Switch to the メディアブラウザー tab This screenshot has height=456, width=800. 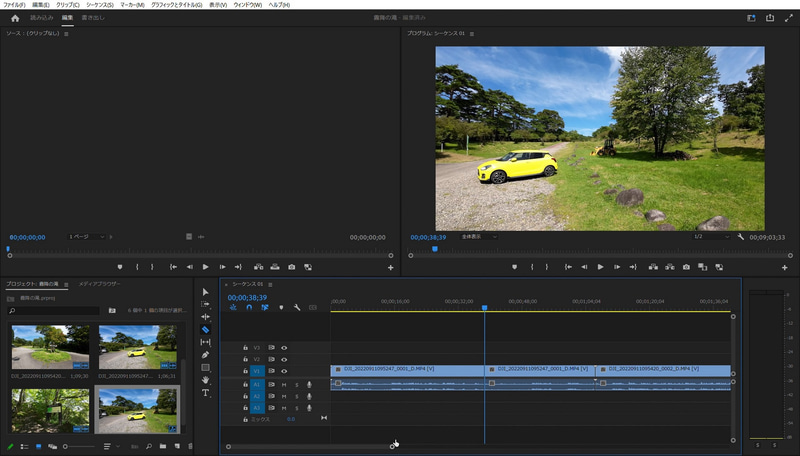coord(100,284)
